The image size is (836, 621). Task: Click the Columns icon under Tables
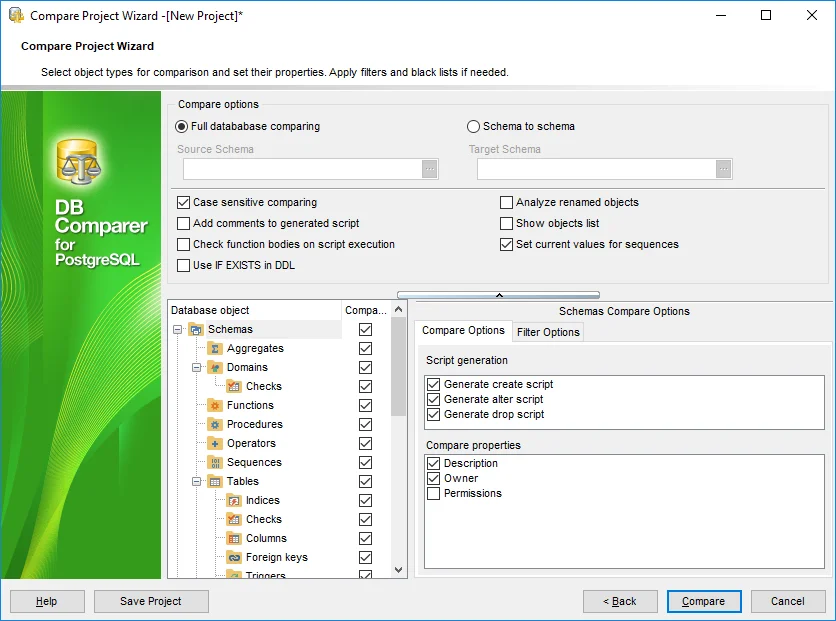234,539
